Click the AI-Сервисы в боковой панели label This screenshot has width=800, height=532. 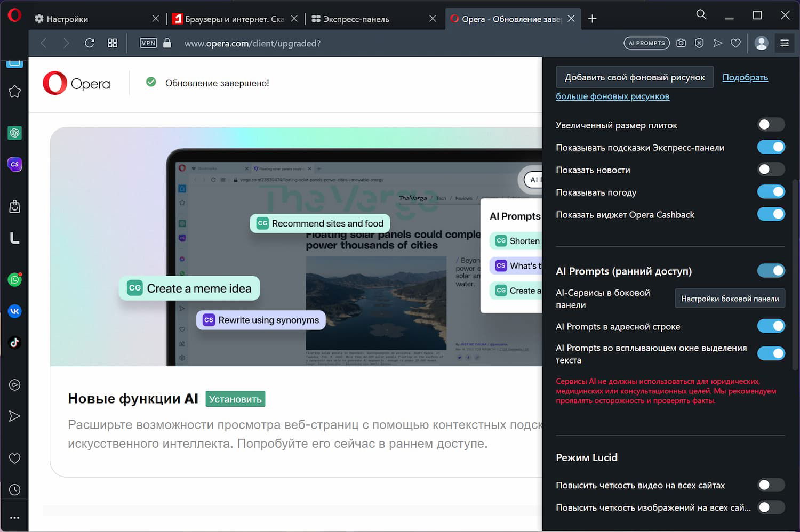(x=603, y=299)
